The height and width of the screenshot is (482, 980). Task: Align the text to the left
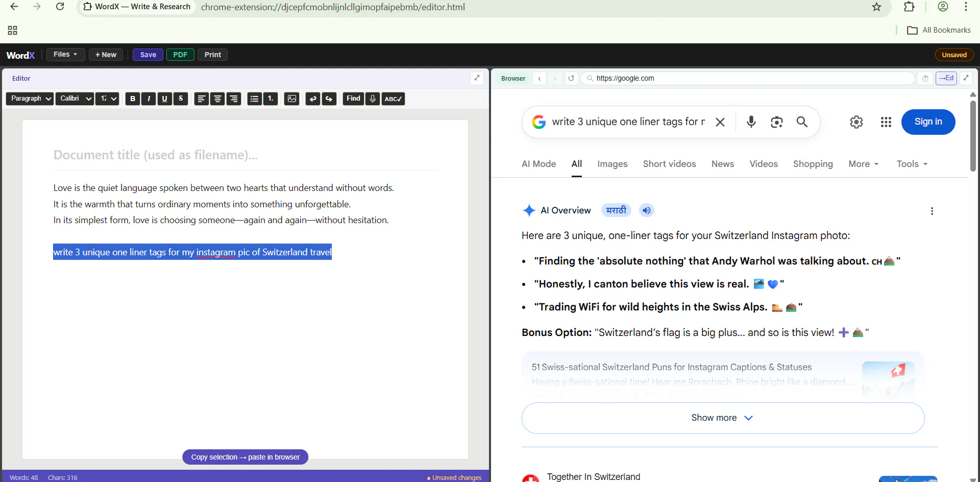(202, 99)
